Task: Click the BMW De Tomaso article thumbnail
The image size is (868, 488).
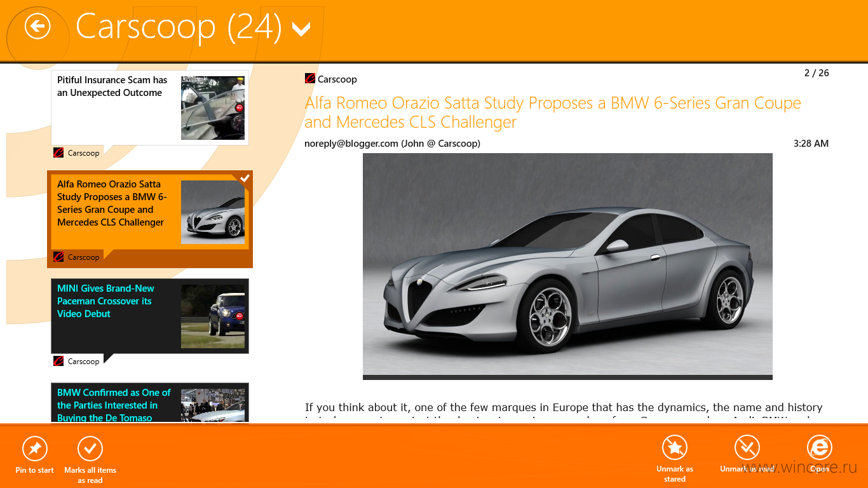Action: tap(213, 406)
